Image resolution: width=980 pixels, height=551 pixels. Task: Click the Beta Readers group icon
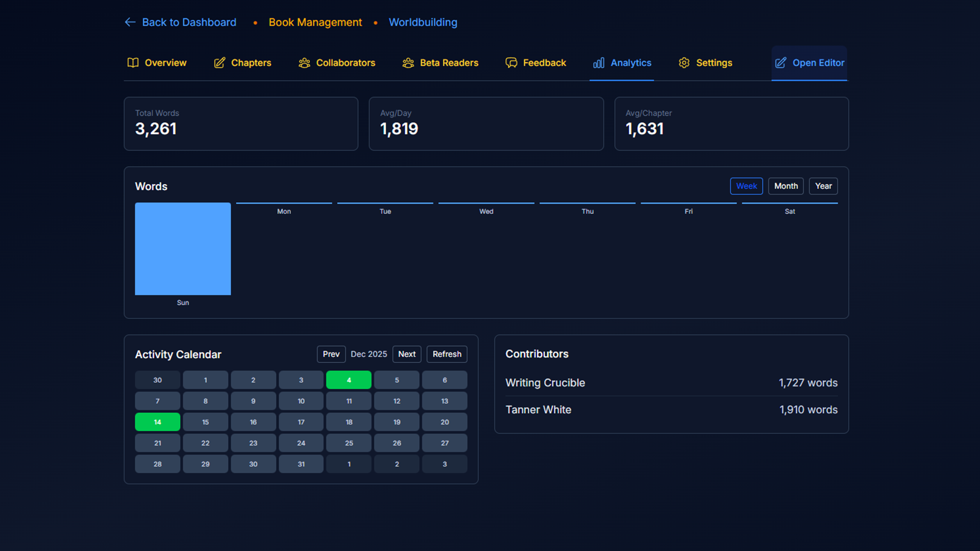pos(408,63)
